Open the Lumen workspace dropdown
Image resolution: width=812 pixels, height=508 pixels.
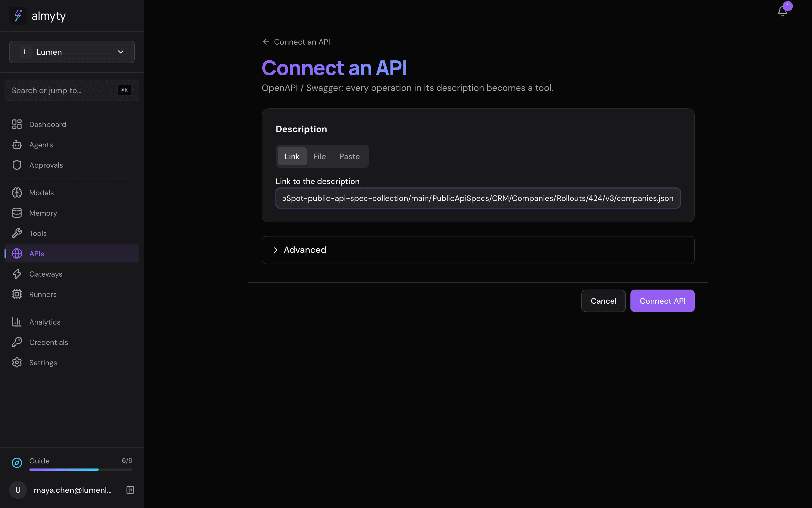(72, 52)
